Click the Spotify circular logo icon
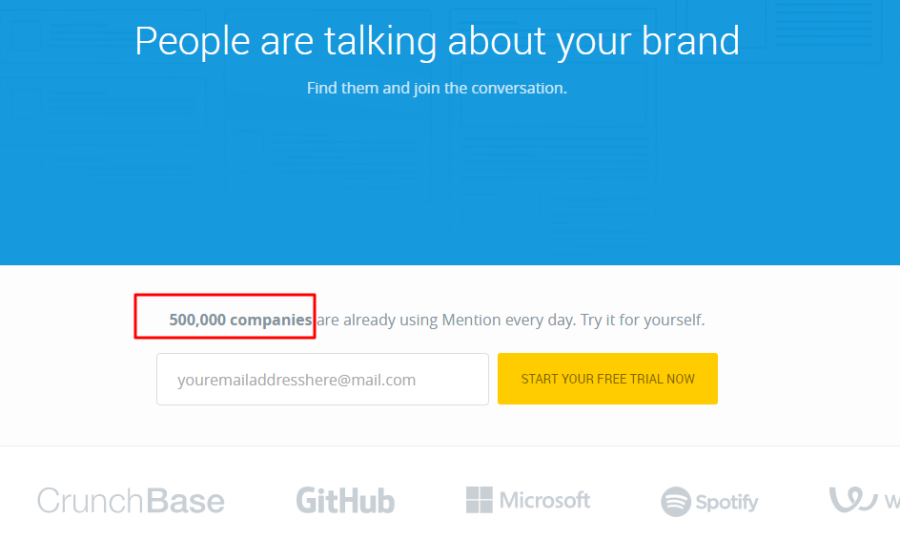 point(676,502)
